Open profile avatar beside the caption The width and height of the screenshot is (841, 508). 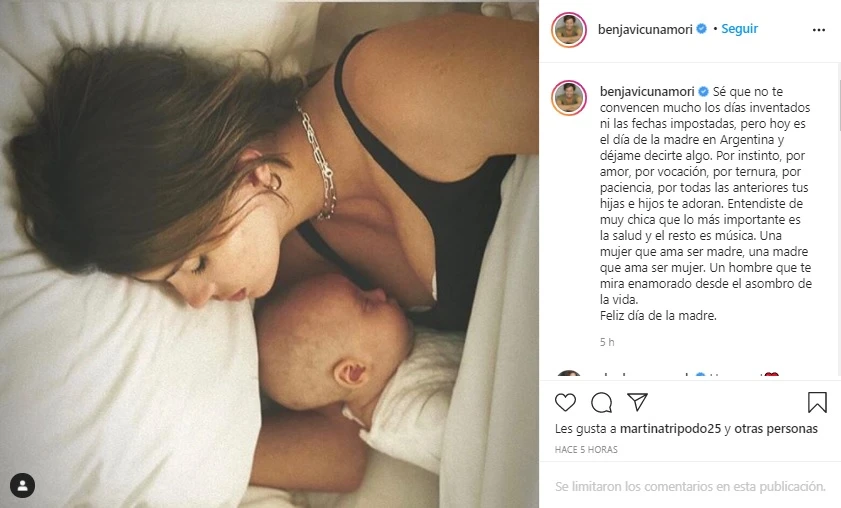coord(569,98)
